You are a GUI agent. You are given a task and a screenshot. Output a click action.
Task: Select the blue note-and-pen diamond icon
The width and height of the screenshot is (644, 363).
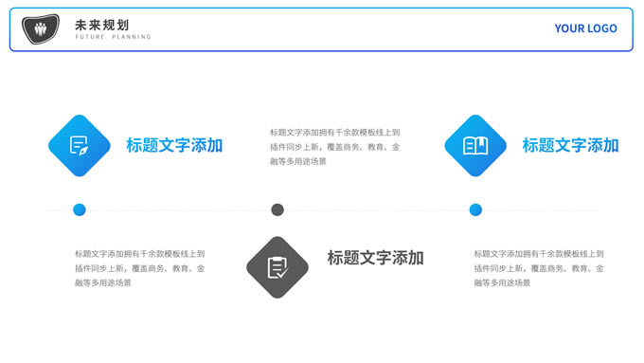pos(80,146)
